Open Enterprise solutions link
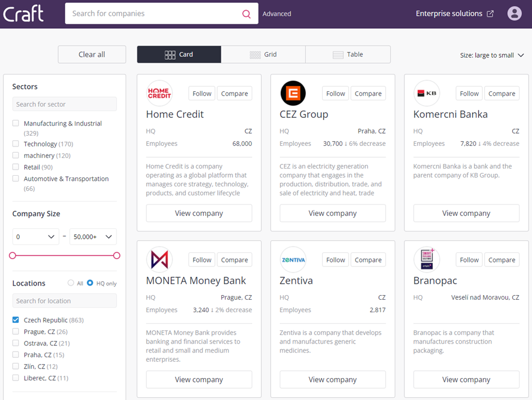This screenshot has width=532, height=400. coord(449,14)
